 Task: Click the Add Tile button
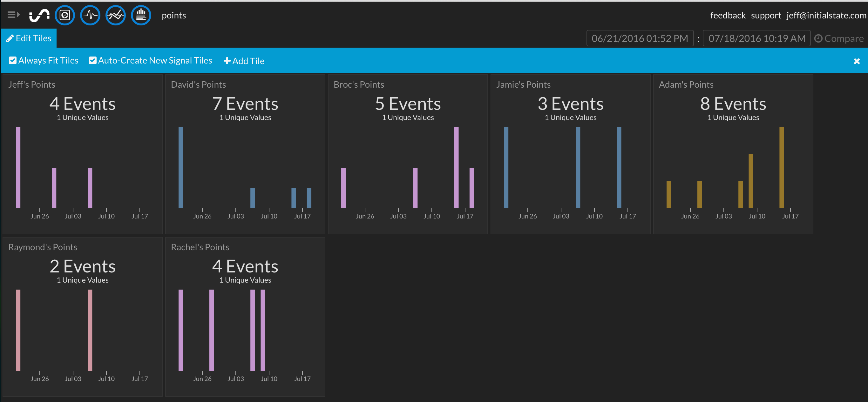[244, 61]
